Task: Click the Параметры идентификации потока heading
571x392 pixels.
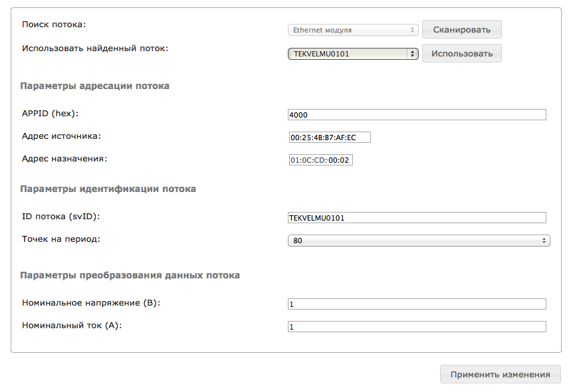Action: coord(108,189)
